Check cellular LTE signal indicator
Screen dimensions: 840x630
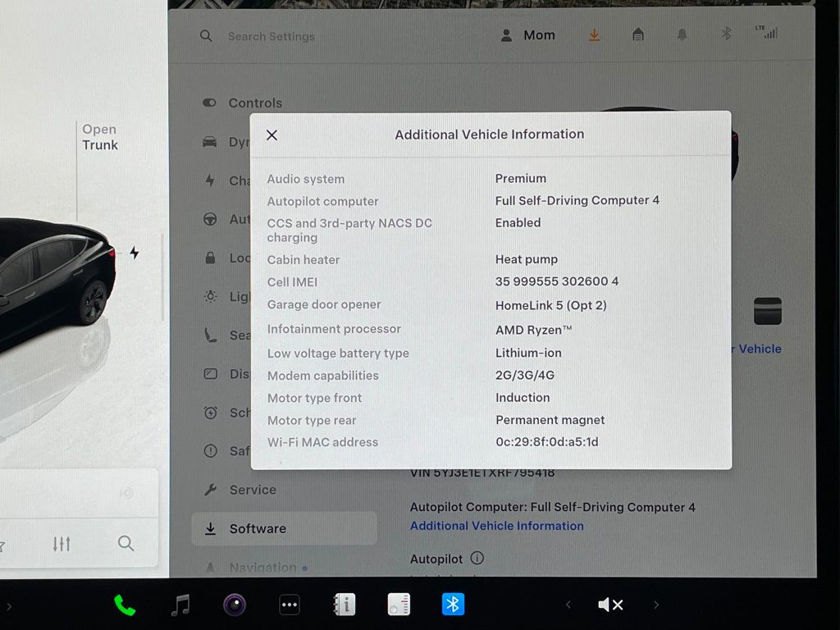(768, 34)
